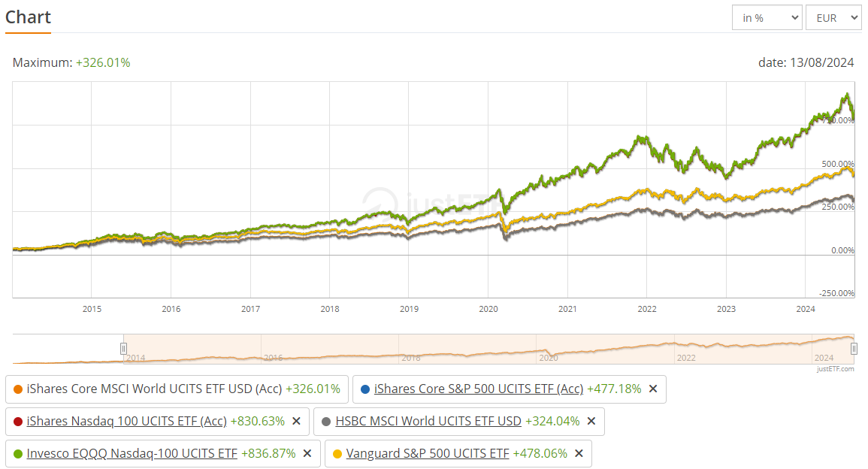Click the blue dot for iShares S&P 500
The image size is (868, 469).
click(365, 389)
